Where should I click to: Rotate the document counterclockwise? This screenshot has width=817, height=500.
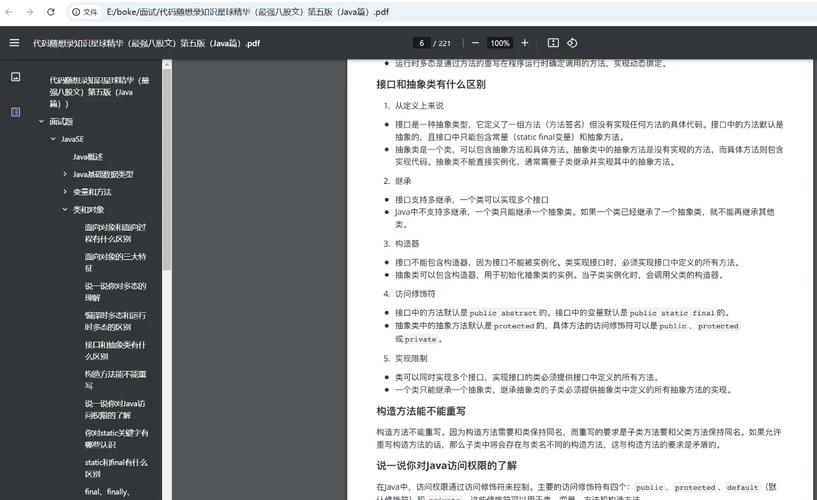pos(572,43)
